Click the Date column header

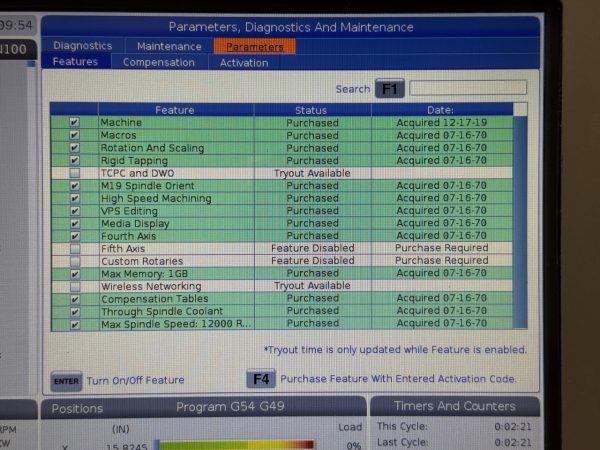tap(440, 110)
